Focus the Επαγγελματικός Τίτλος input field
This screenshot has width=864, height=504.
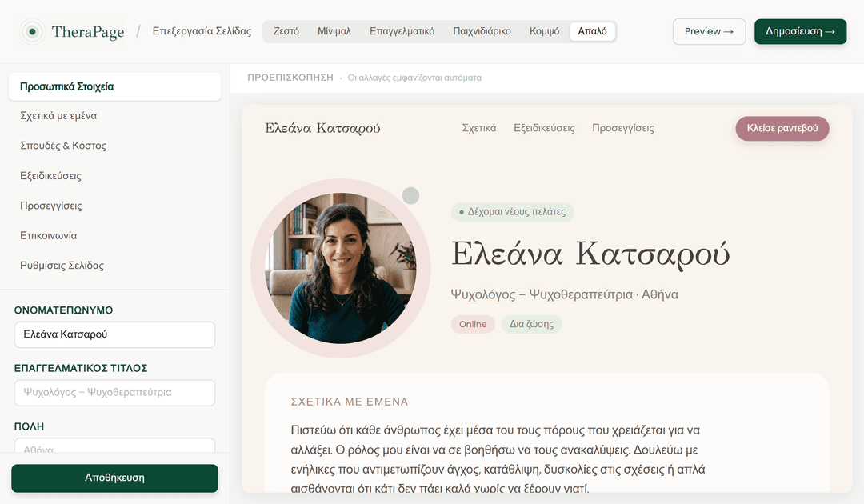click(x=114, y=393)
